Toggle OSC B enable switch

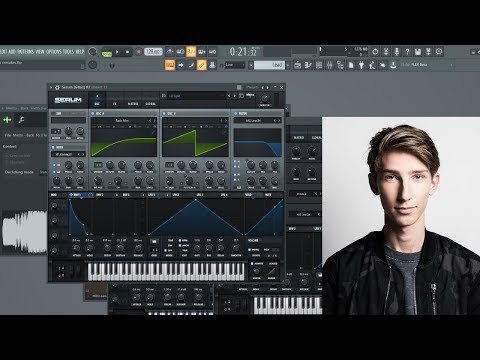point(165,114)
